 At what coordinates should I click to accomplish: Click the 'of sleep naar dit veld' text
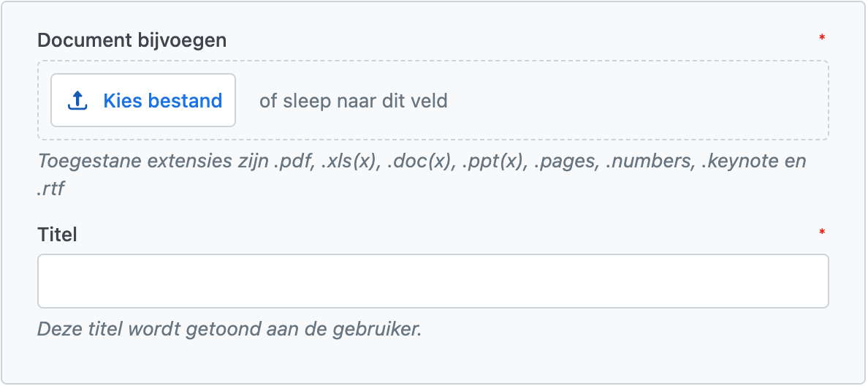[x=354, y=100]
